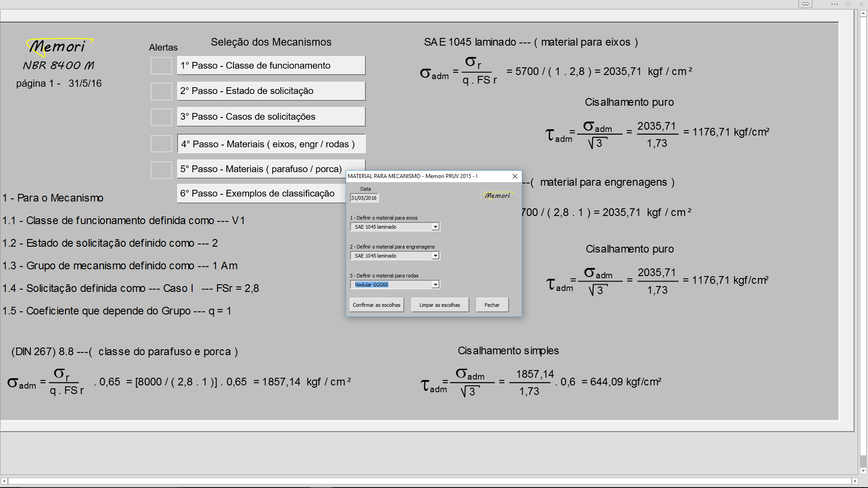Toggle alert box beside 4° Passo
This screenshot has width=868, height=488.
(161, 144)
